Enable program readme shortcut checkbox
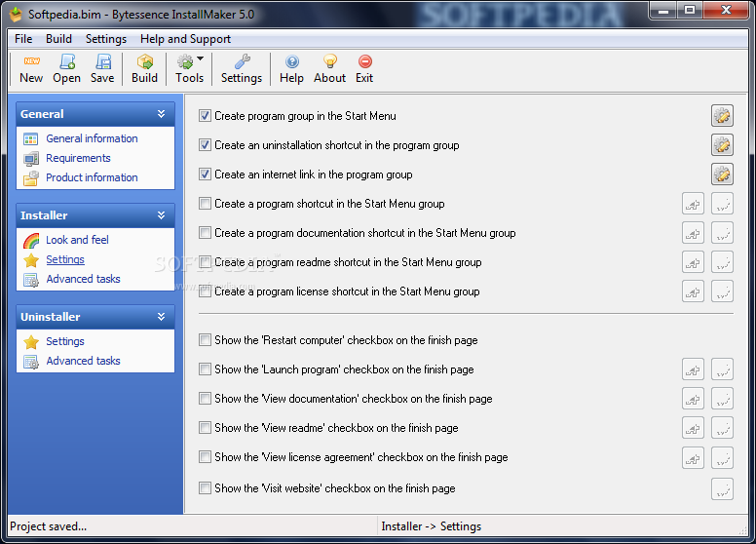 (x=205, y=262)
